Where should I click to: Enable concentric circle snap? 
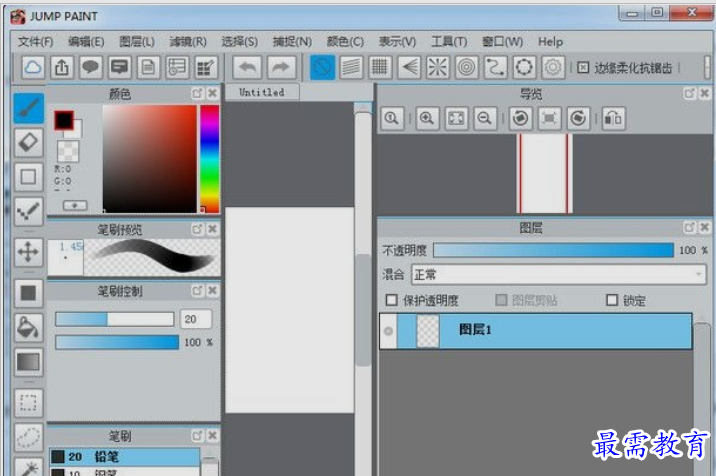[x=466, y=68]
